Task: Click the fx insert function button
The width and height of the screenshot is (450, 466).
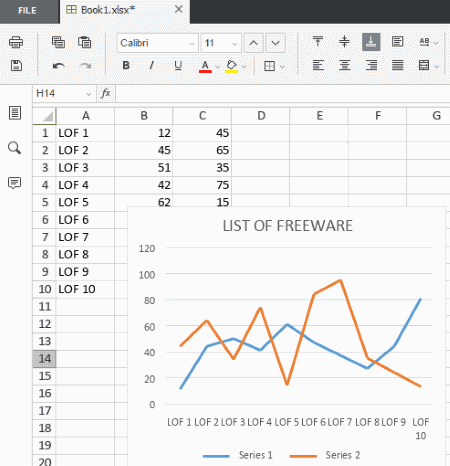Action: pos(106,94)
